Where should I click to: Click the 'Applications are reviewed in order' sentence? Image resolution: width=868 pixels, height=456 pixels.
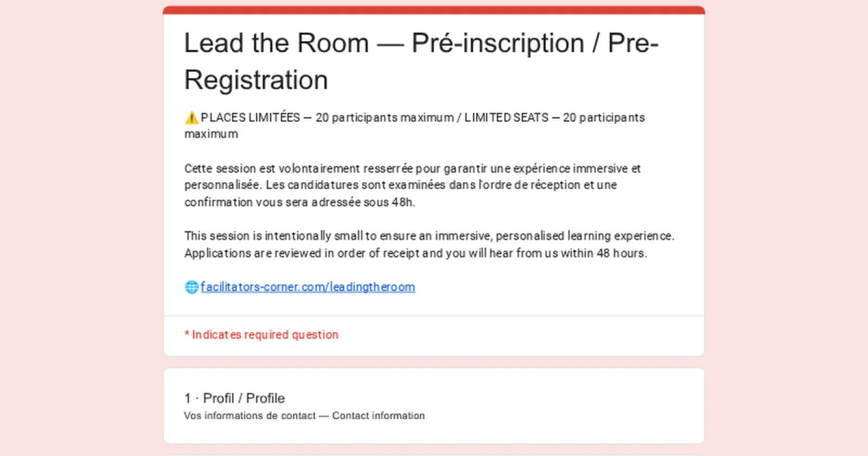click(416, 254)
